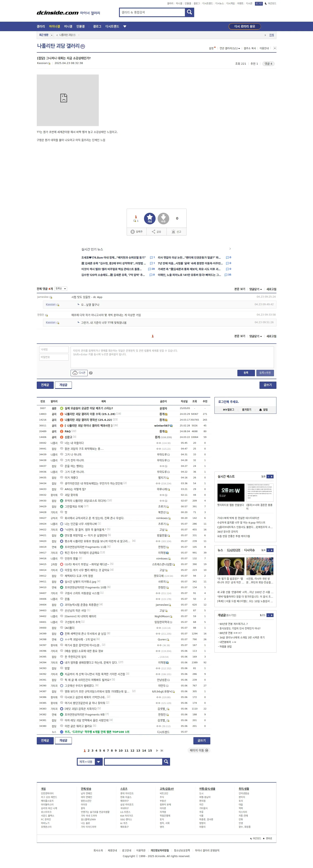Click the 실베추 button icon

pos(137,232)
